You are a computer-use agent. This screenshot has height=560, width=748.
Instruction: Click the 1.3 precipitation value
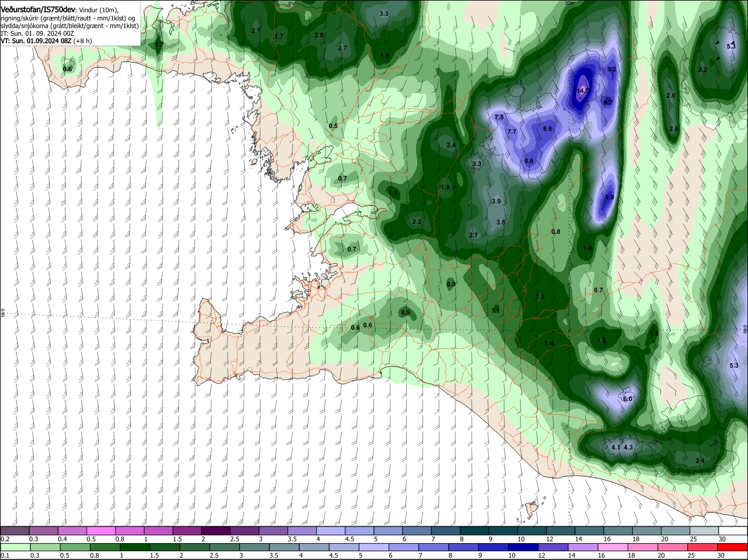[x=654, y=333]
